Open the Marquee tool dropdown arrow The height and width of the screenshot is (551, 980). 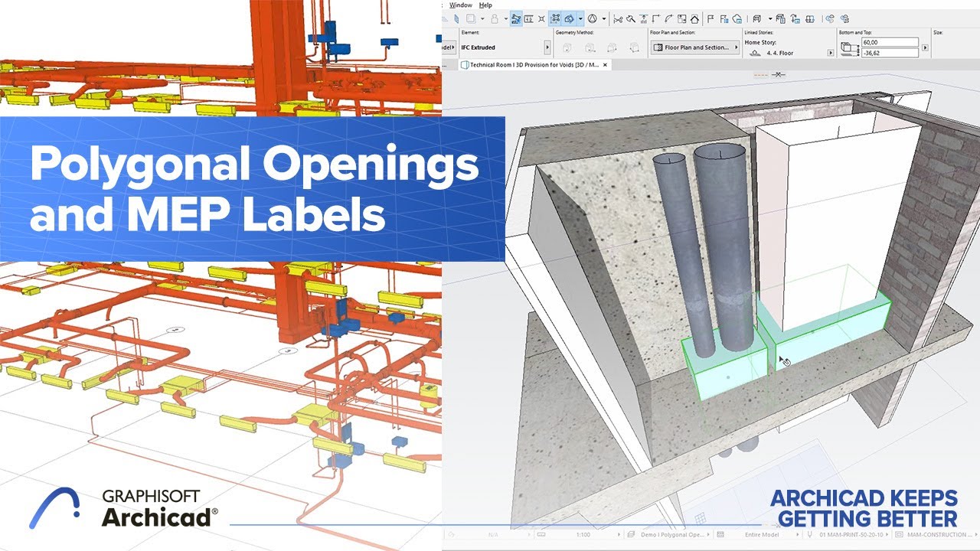pos(482,18)
